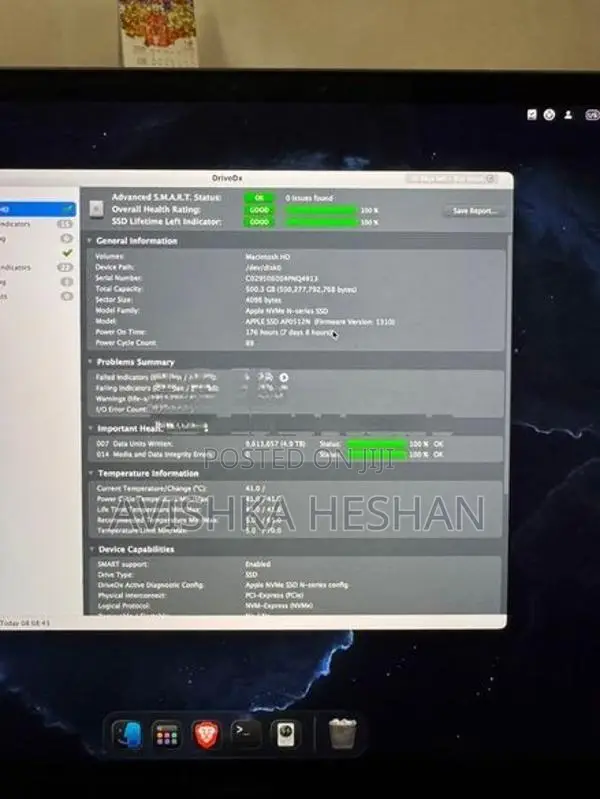Click the Save Report... button

click(475, 211)
